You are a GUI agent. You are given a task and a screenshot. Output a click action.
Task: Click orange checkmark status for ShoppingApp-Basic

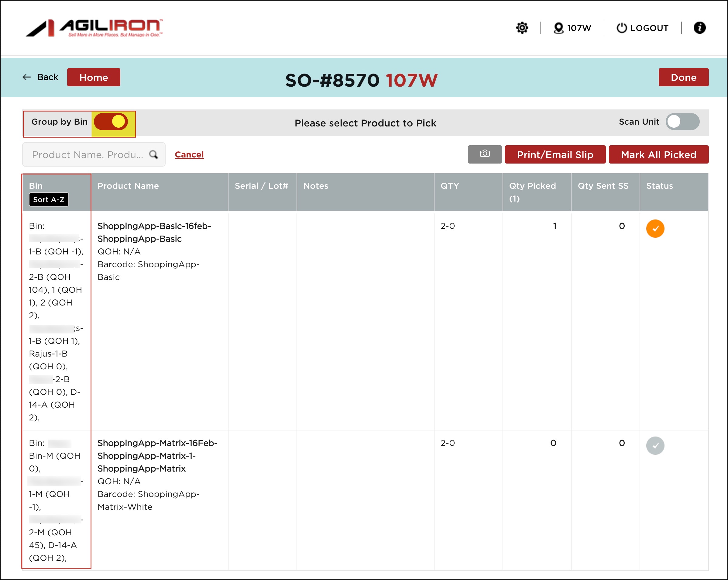click(655, 229)
